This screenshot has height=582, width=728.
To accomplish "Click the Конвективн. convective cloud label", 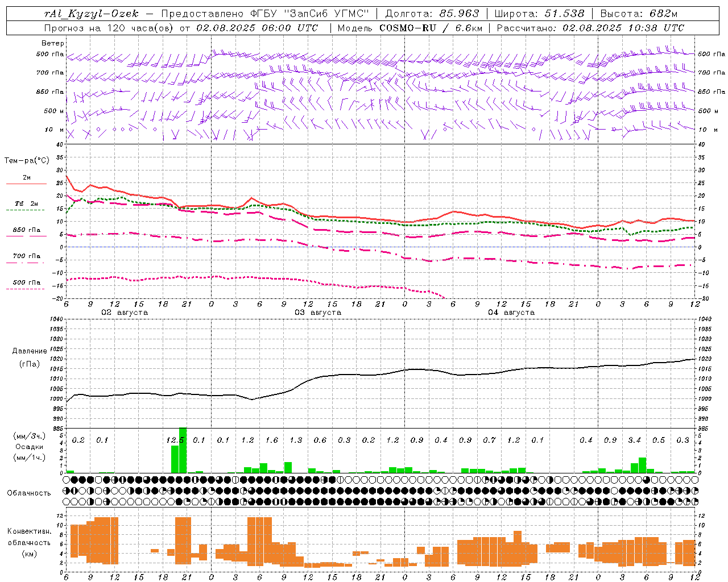I will point(29,531).
